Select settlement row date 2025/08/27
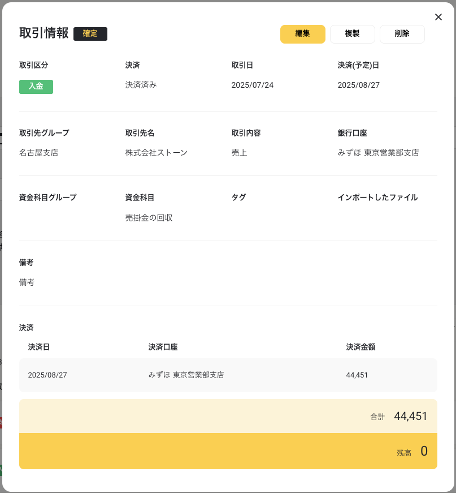Viewport: 456px width, 493px height. (47, 375)
